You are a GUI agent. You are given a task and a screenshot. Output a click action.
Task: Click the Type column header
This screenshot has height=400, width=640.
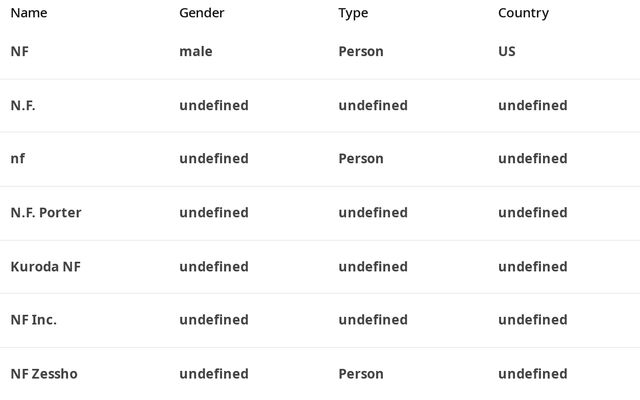[353, 13]
